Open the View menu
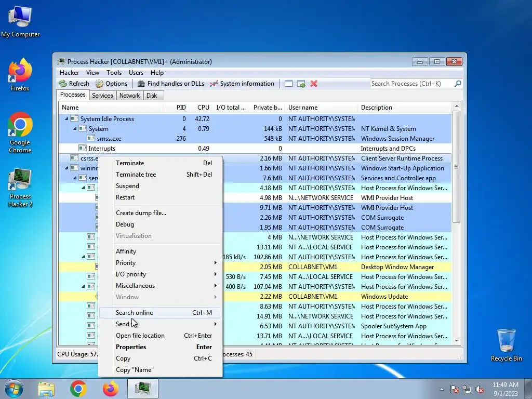Screen dimensions: 532x399 pyautogui.click(x=92, y=73)
